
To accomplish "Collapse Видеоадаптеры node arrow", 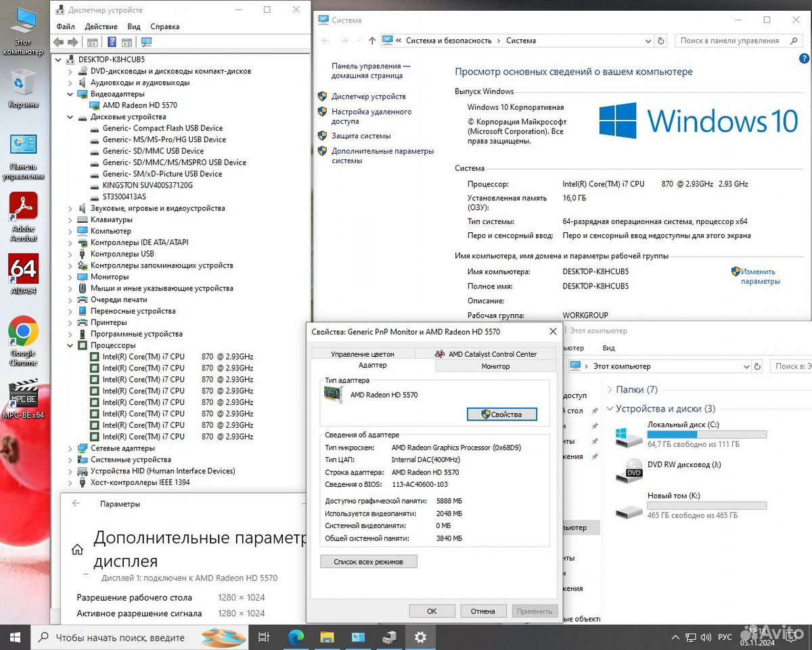I will click(x=70, y=94).
